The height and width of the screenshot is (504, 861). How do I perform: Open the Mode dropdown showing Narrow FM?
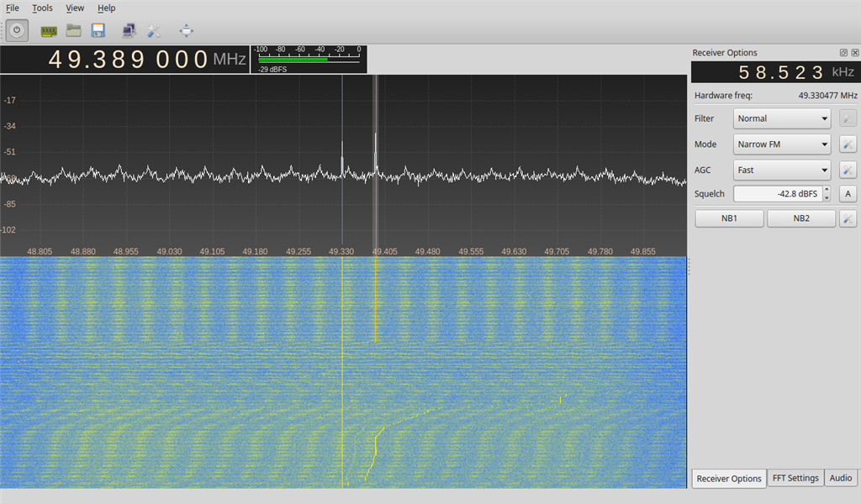tap(782, 144)
